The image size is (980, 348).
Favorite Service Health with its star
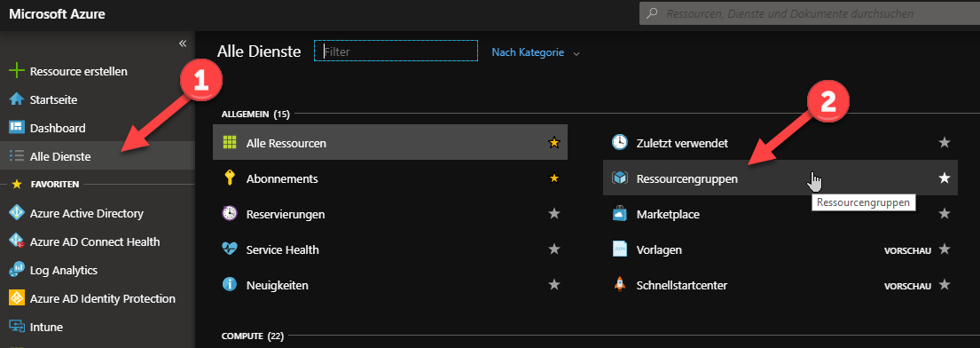click(x=553, y=249)
